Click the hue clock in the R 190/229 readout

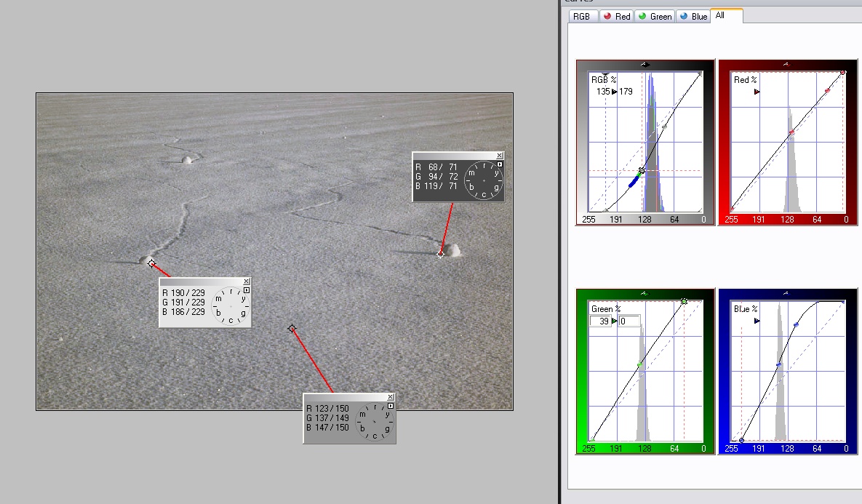231,306
